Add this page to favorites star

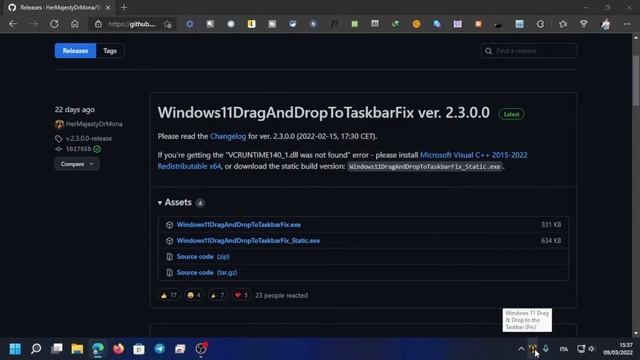pos(168,24)
